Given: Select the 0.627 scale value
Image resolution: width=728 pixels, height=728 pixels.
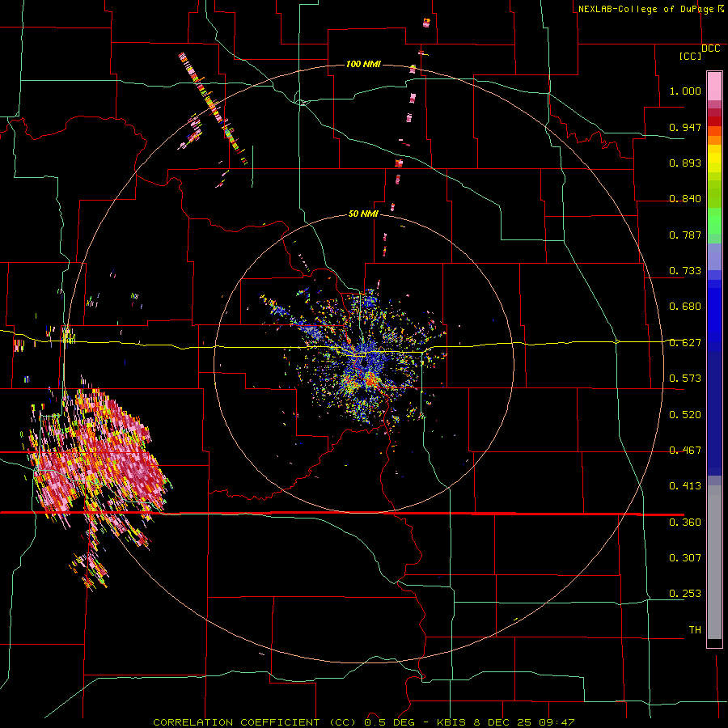Looking at the screenshot, I should coord(685,343).
